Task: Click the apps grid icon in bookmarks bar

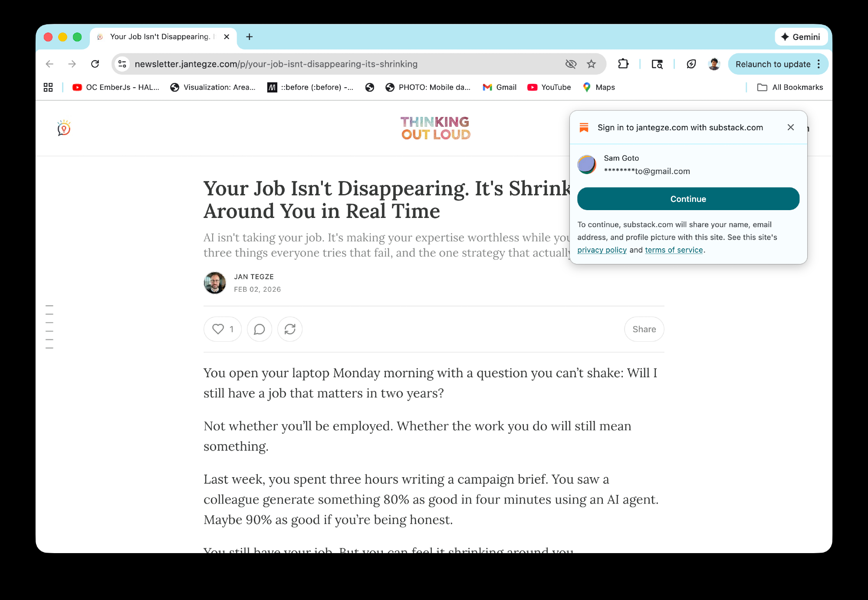Action: [48, 87]
